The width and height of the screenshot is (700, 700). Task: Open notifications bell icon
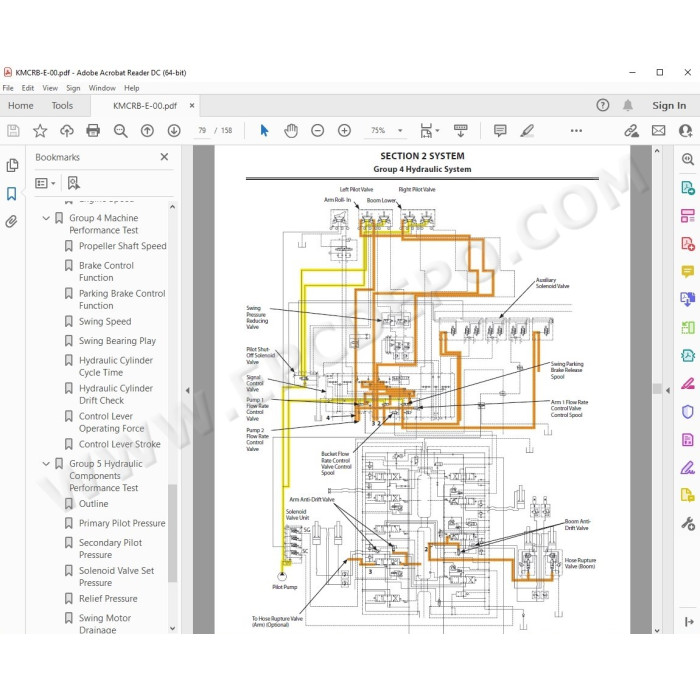(x=628, y=105)
